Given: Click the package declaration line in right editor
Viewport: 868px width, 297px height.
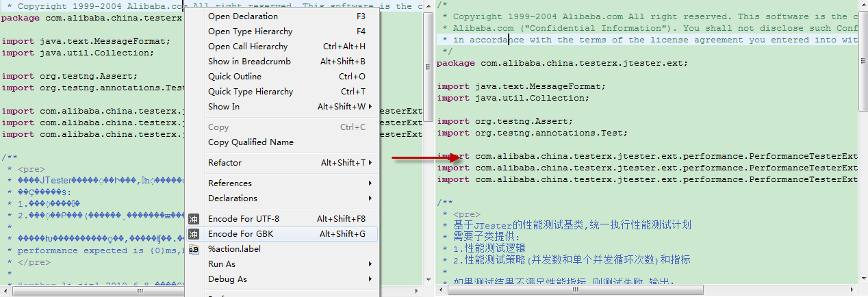Looking at the screenshot, I should 561,63.
